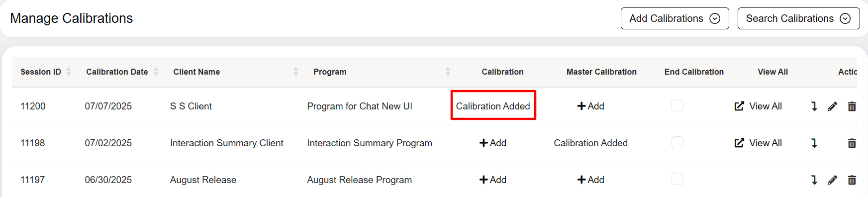Image resolution: width=868 pixels, height=197 pixels.
Task: Check End Calibration box for session 11197
Action: coord(677,179)
